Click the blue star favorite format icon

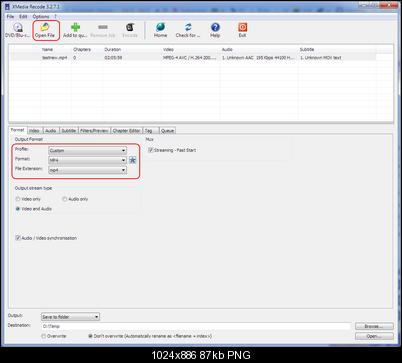(133, 160)
